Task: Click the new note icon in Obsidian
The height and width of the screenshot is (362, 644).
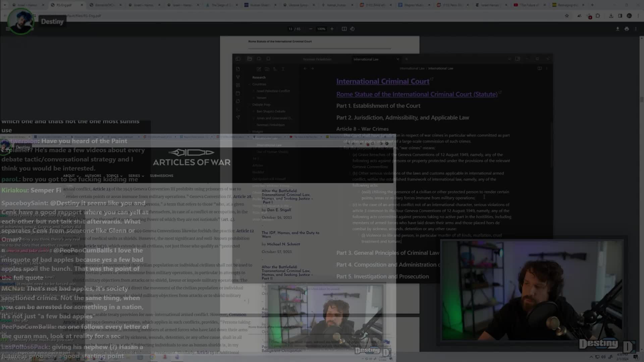Action: coord(259,69)
